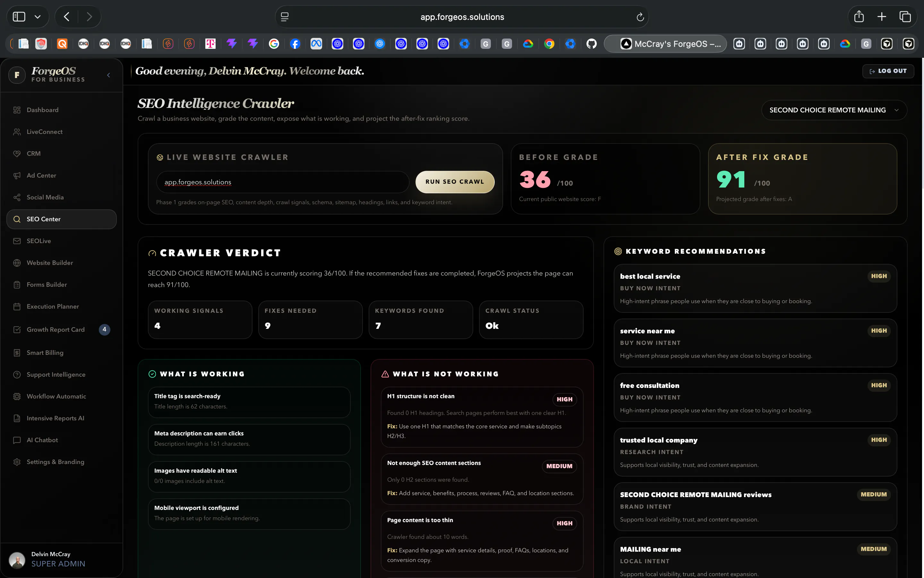
Task: Focus the crawler URL input field
Action: 283,182
